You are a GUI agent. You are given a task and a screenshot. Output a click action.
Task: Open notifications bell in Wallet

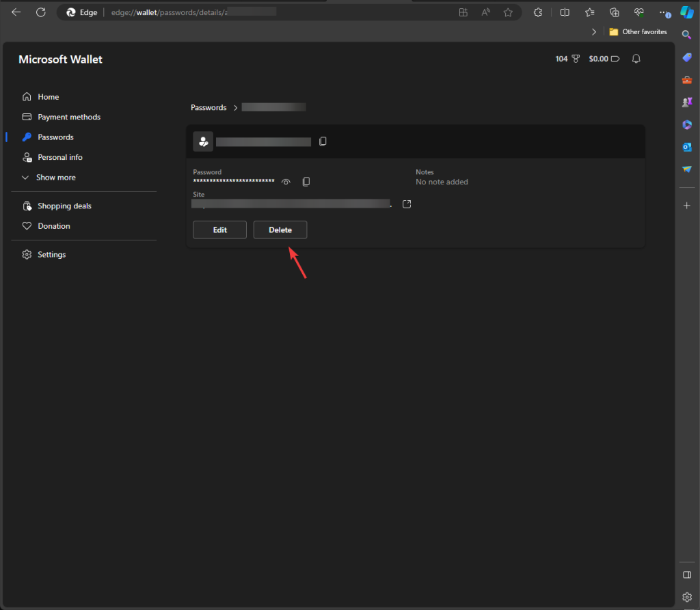[x=636, y=59]
